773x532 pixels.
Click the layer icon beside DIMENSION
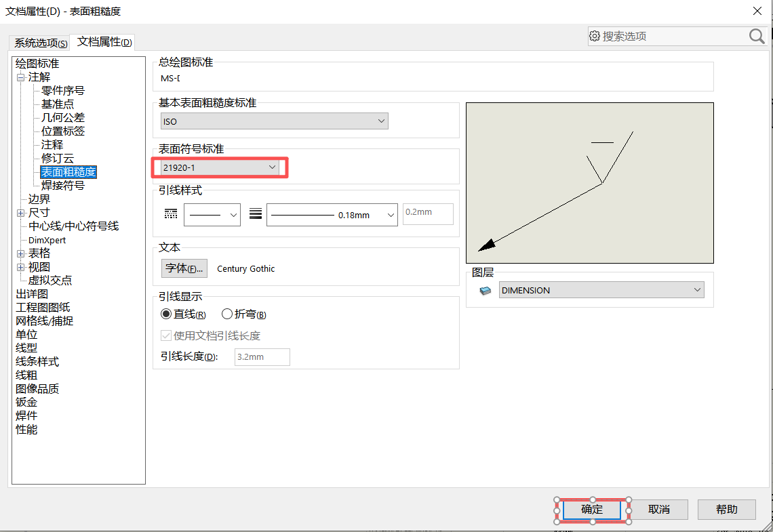[485, 291]
